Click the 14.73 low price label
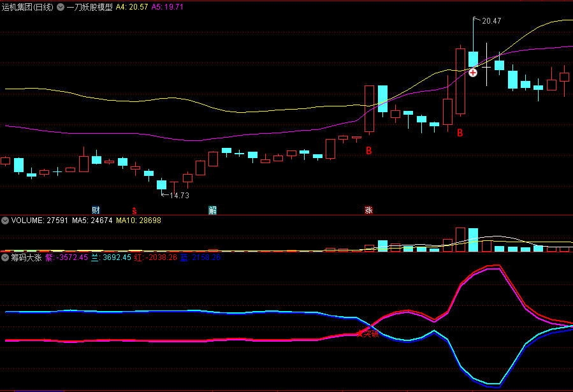This screenshot has height=392, width=573. coord(180,196)
